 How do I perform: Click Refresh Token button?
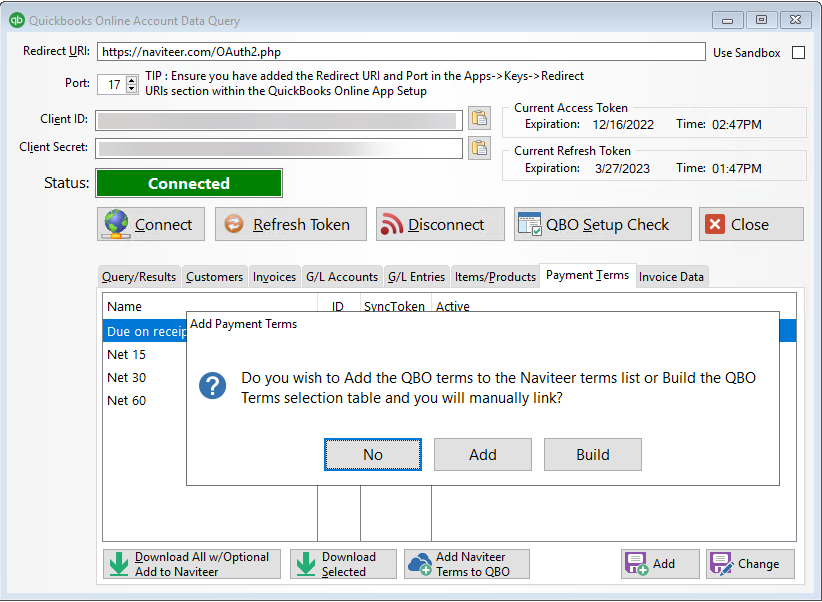(x=291, y=224)
